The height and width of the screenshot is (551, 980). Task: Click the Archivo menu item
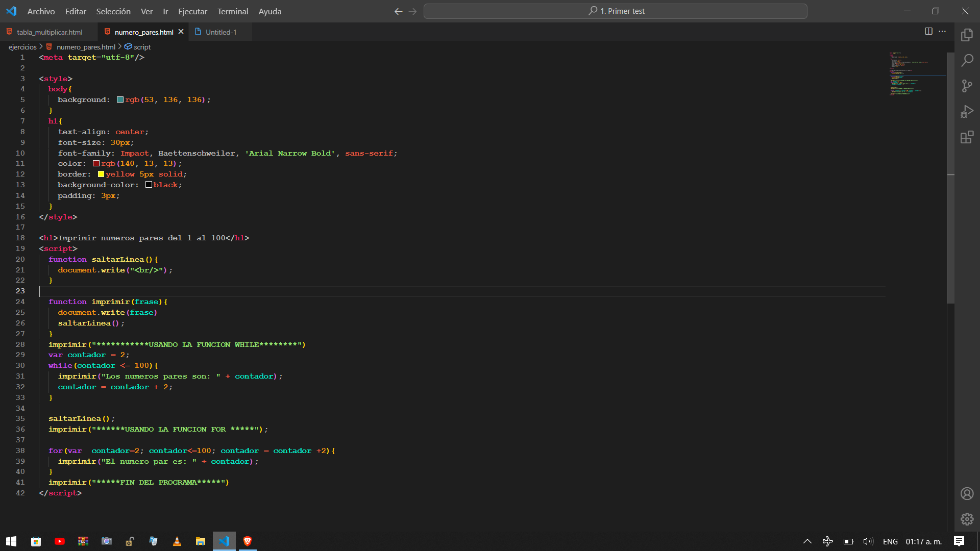coord(40,11)
